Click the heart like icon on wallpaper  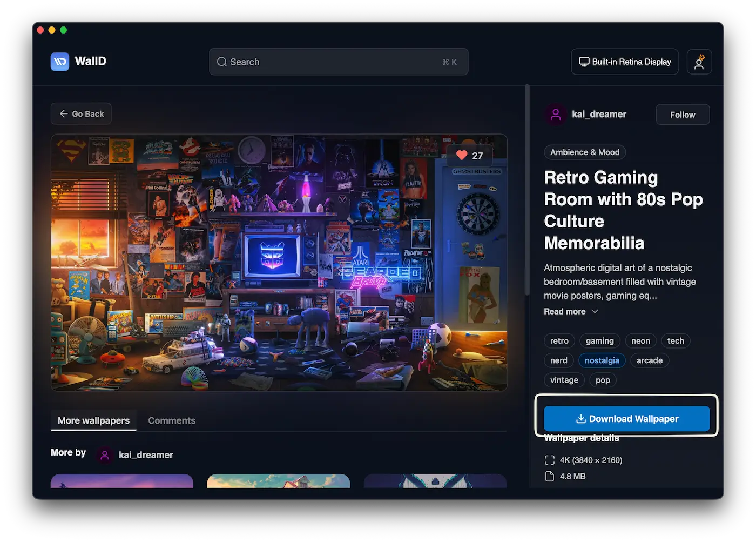462,156
